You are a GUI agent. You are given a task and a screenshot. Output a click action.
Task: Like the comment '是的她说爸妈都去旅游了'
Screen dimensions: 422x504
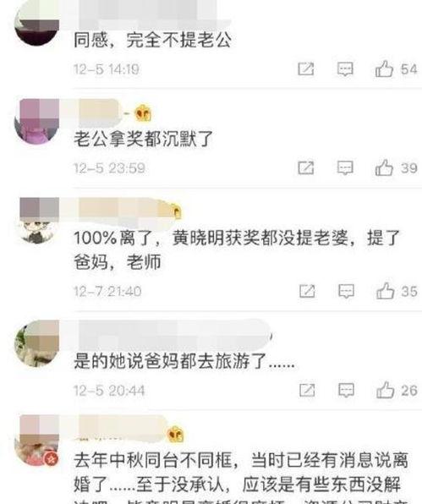click(386, 390)
